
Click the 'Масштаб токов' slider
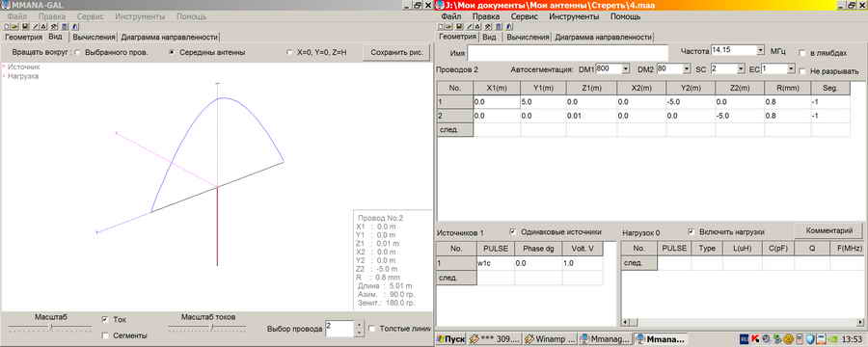coord(207,328)
